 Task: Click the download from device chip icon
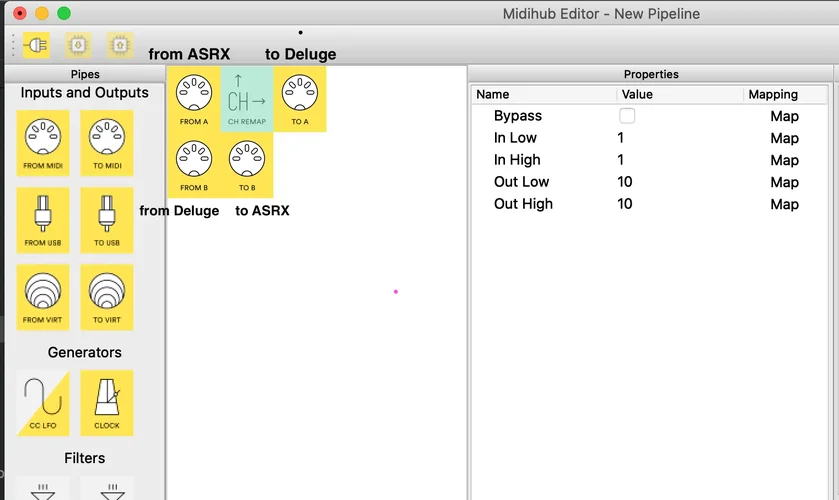click(x=78, y=45)
